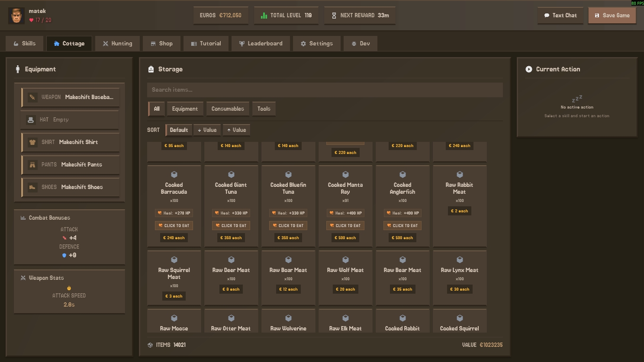
Task: Click the Raw Rabbit Meat item icon
Action: pyautogui.click(x=460, y=175)
